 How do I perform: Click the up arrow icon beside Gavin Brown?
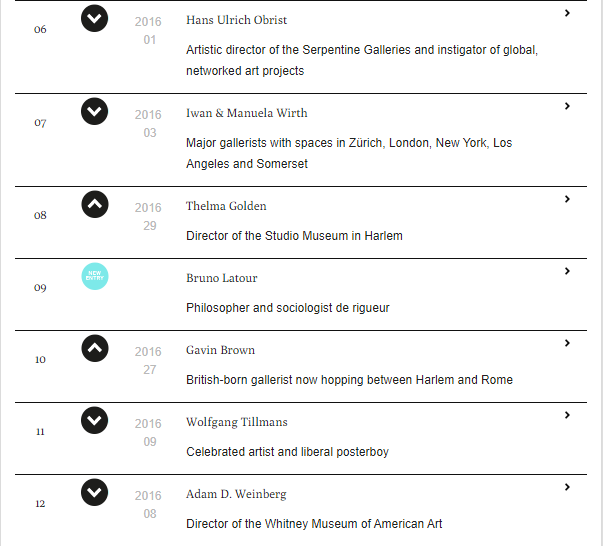click(94, 348)
